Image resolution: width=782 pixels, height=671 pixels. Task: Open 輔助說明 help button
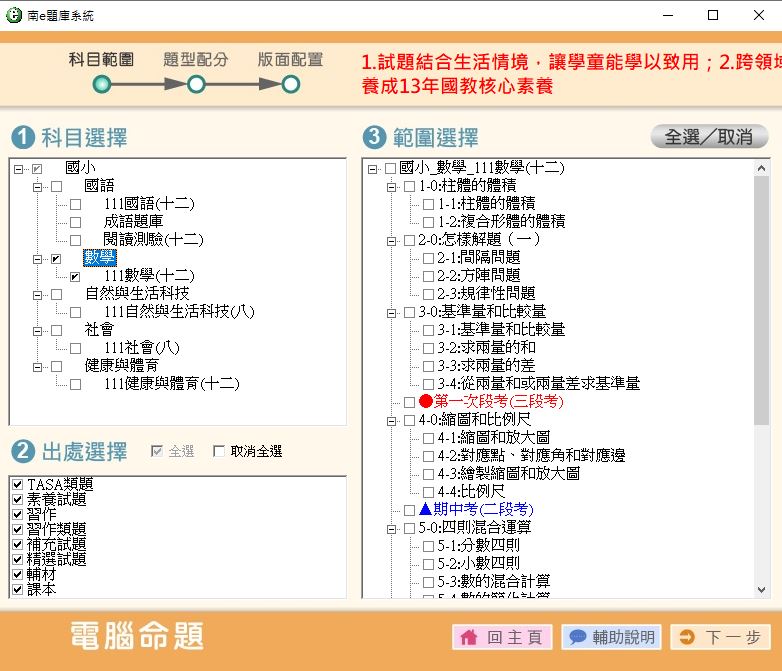[x=611, y=637]
